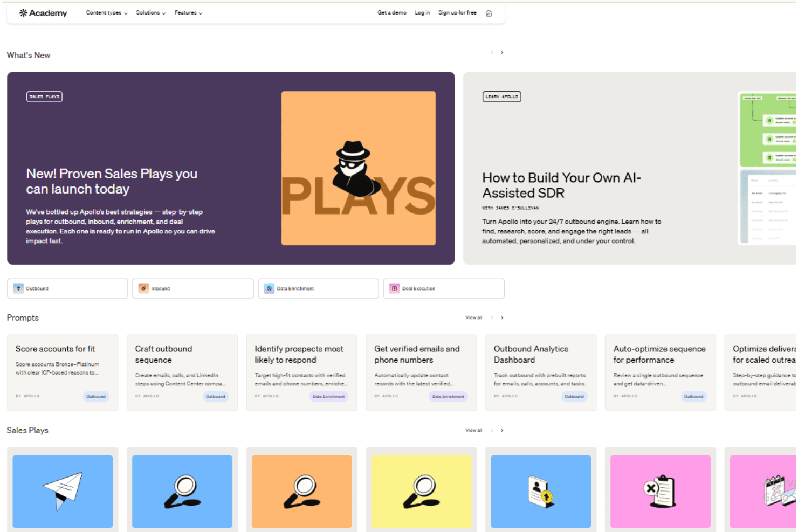Go to previous What's New slide

pos(492,52)
